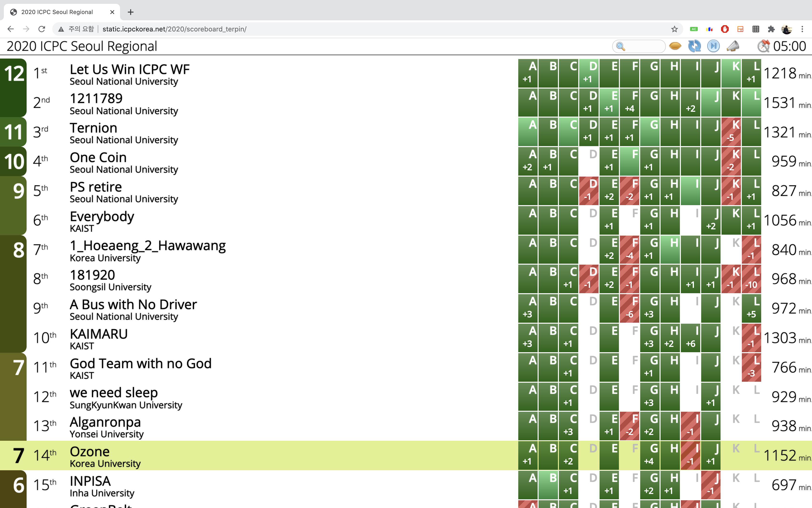Open the orange layout extension icon
This screenshot has height=508, width=812.
point(740,29)
